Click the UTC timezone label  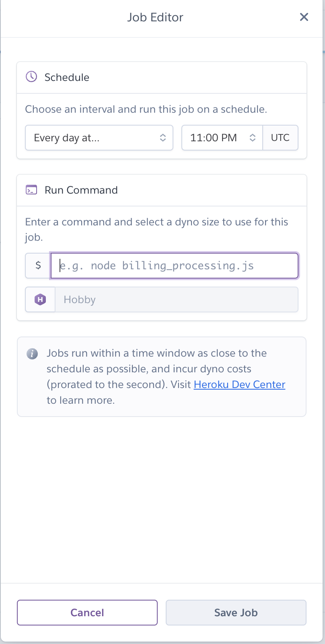(x=280, y=138)
